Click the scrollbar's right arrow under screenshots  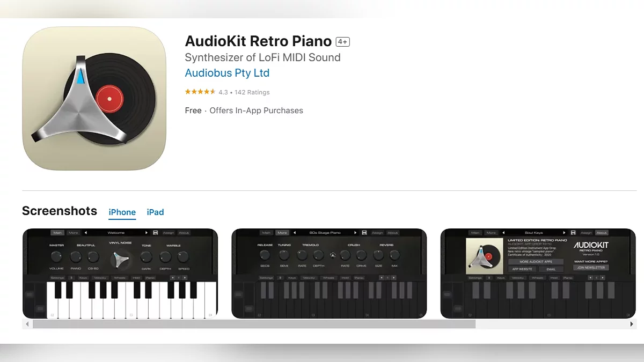(632, 324)
